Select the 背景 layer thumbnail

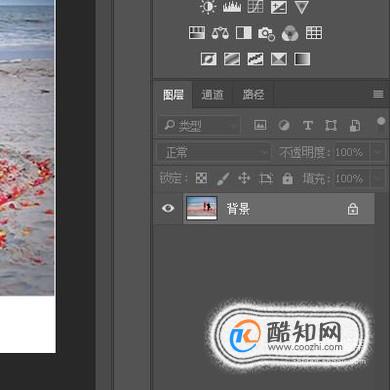pyautogui.click(x=202, y=208)
